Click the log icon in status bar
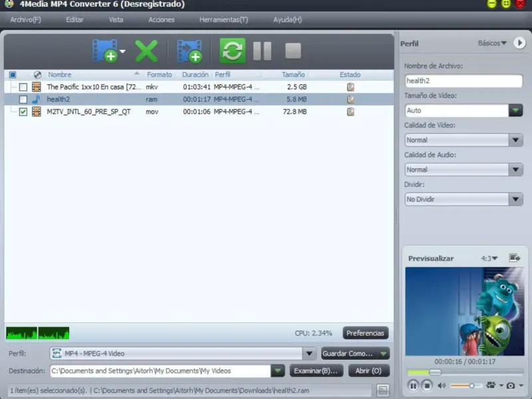Viewport: 532px width, 399px height. coord(383,390)
